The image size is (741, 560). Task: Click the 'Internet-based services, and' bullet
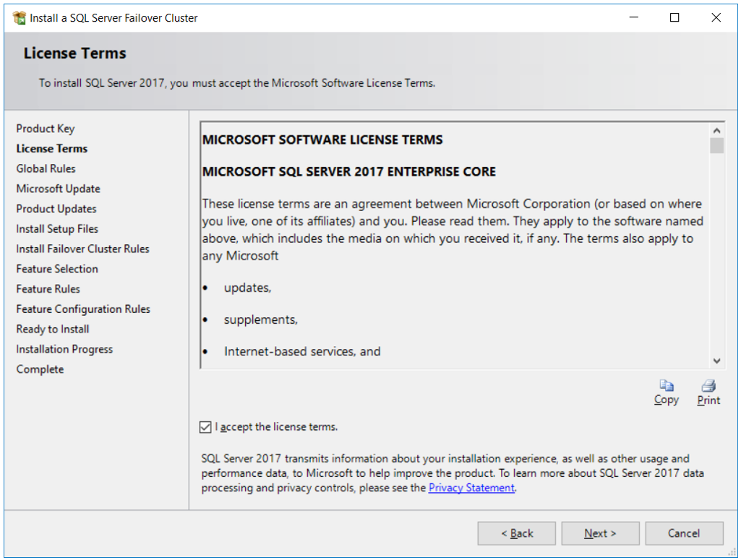click(302, 352)
